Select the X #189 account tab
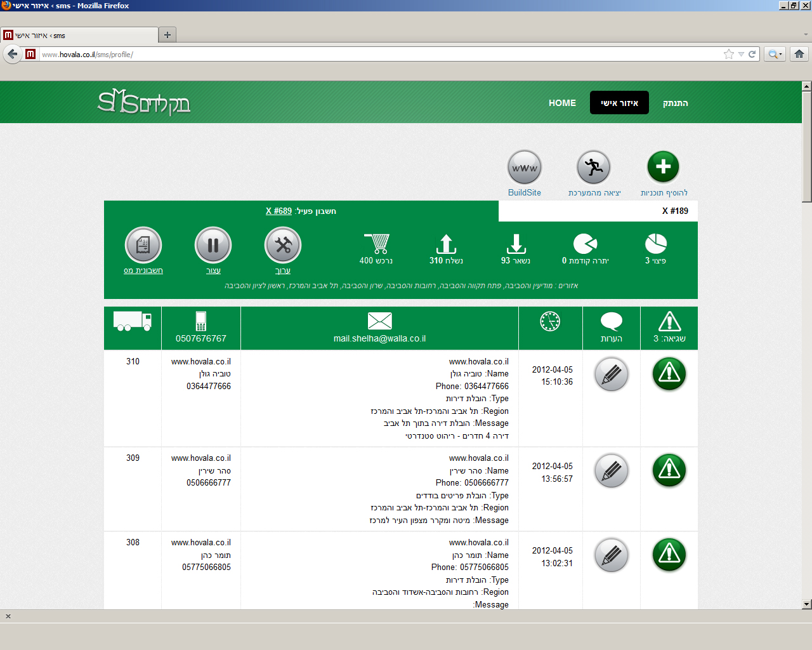The width and height of the screenshot is (812, 650). pyautogui.click(x=675, y=211)
